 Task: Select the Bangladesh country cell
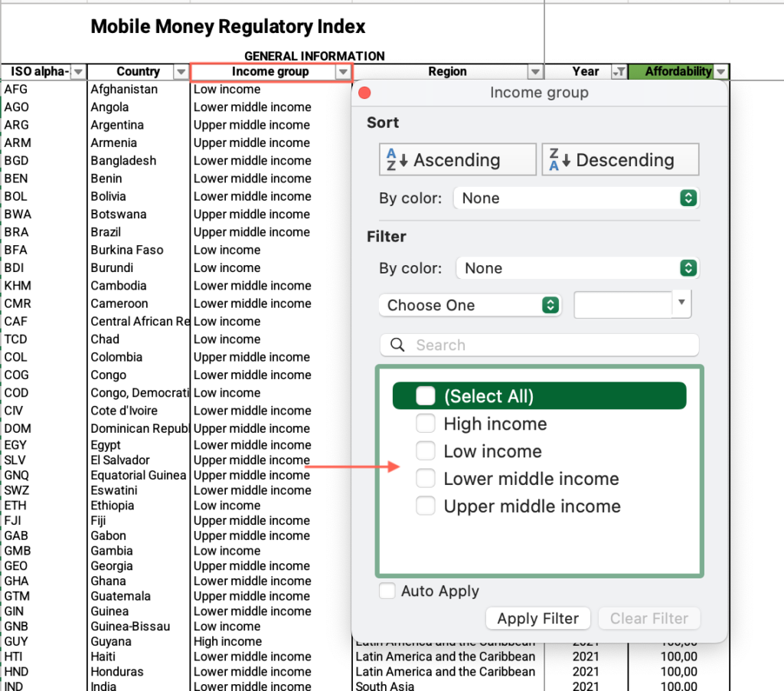(139, 161)
